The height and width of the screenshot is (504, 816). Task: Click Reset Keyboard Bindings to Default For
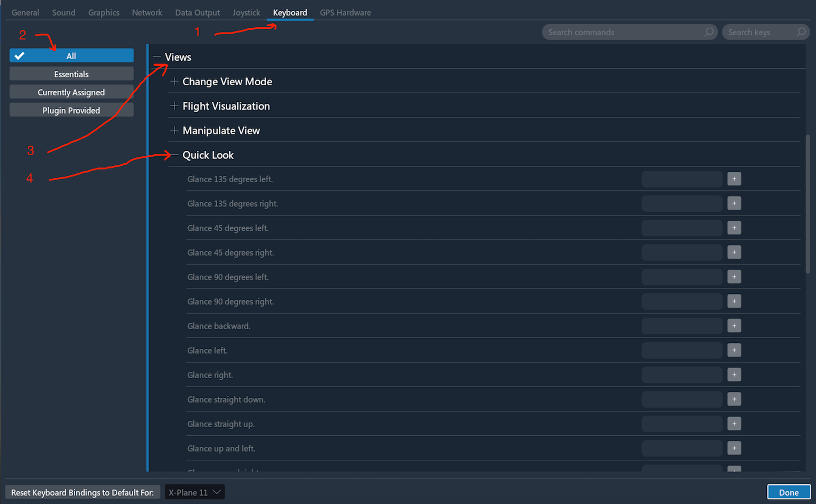83,492
